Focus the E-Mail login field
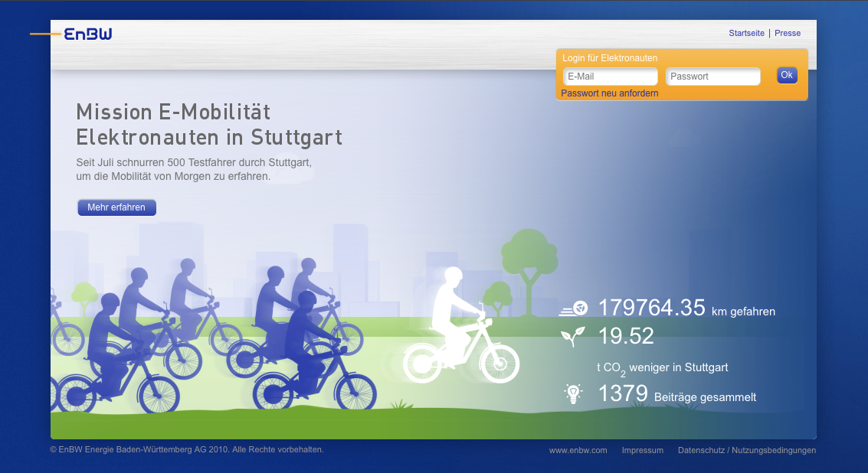 (610, 77)
